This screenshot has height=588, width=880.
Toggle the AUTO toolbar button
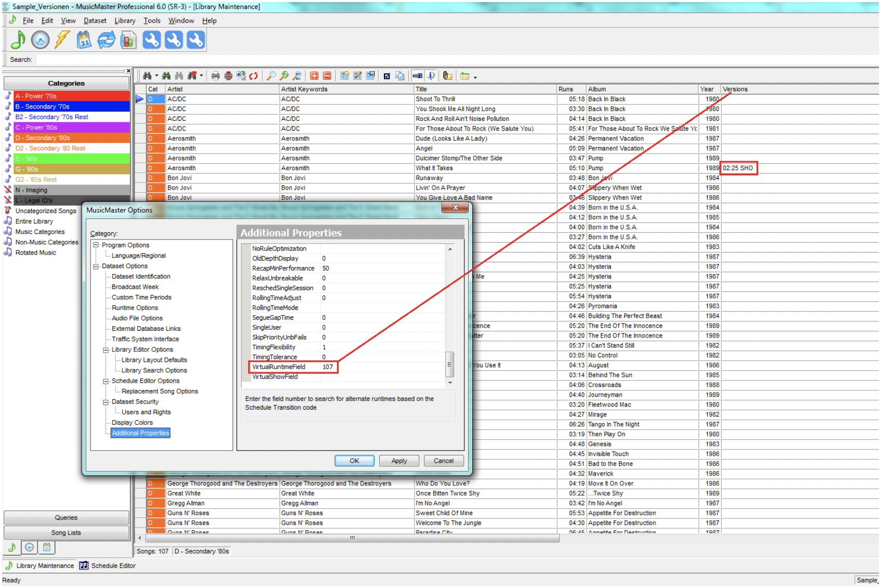(418, 76)
